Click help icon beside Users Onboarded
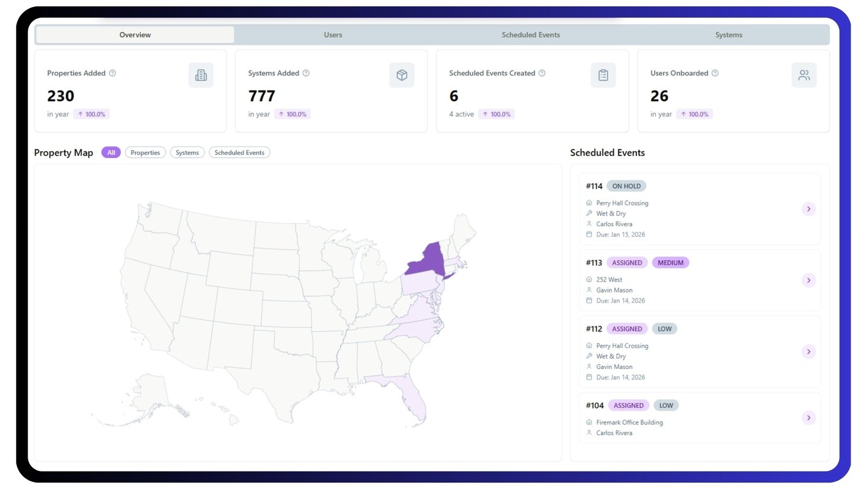This screenshot has height=489, width=868. point(715,73)
